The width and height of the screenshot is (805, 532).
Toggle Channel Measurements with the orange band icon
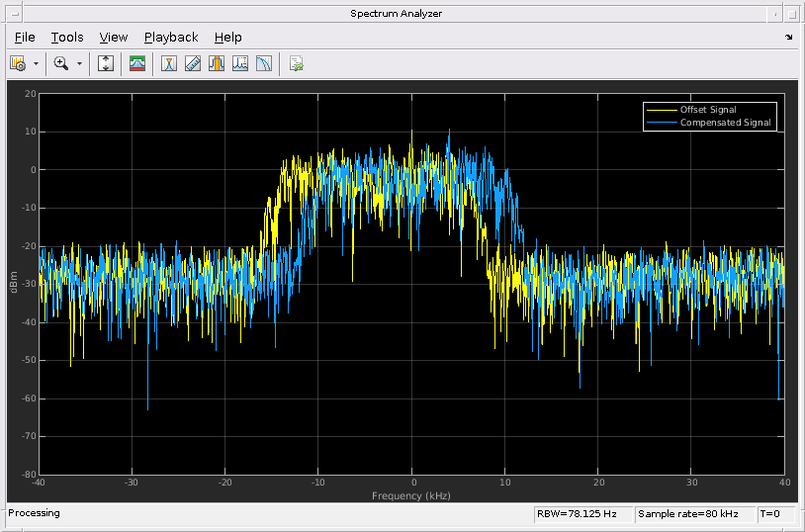(216, 63)
